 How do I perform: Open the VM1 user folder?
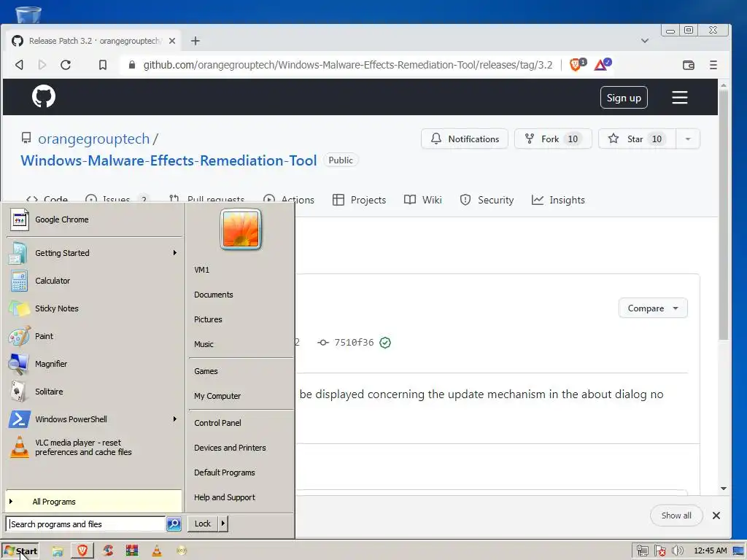pyautogui.click(x=201, y=270)
